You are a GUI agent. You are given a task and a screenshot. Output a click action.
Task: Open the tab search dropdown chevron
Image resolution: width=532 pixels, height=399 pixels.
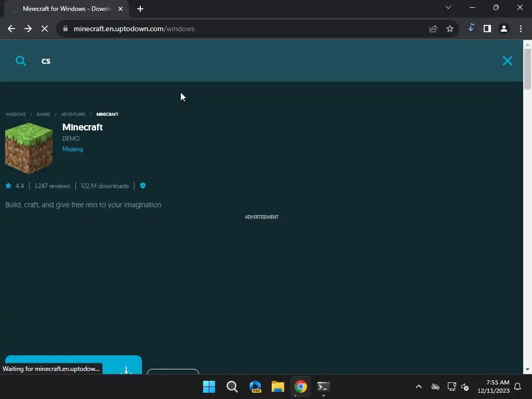[x=448, y=7]
